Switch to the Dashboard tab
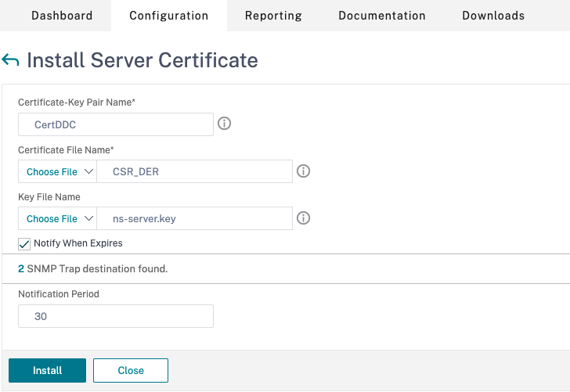The height and width of the screenshot is (392, 570). click(x=62, y=16)
